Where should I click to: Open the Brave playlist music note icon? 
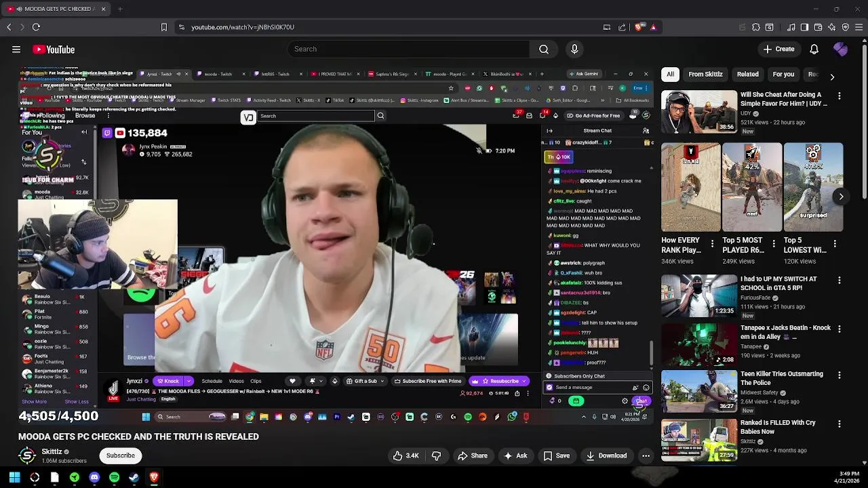coord(791,27)
